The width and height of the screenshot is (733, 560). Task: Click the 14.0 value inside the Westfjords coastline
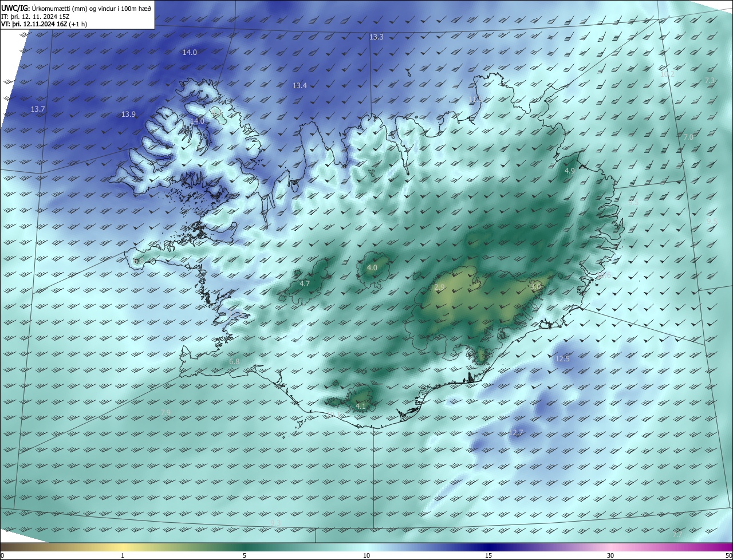197,121
